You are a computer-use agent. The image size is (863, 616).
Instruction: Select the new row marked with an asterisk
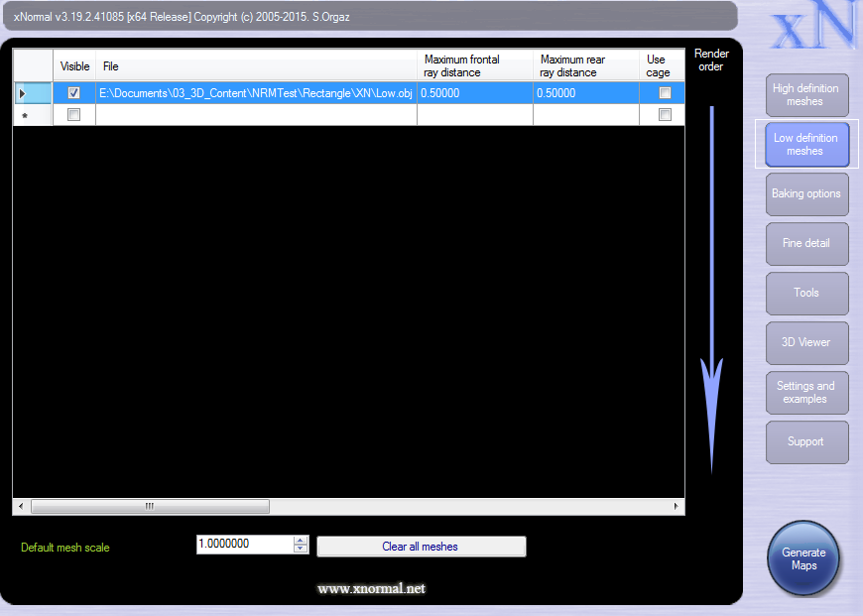(x=33, y=114)
